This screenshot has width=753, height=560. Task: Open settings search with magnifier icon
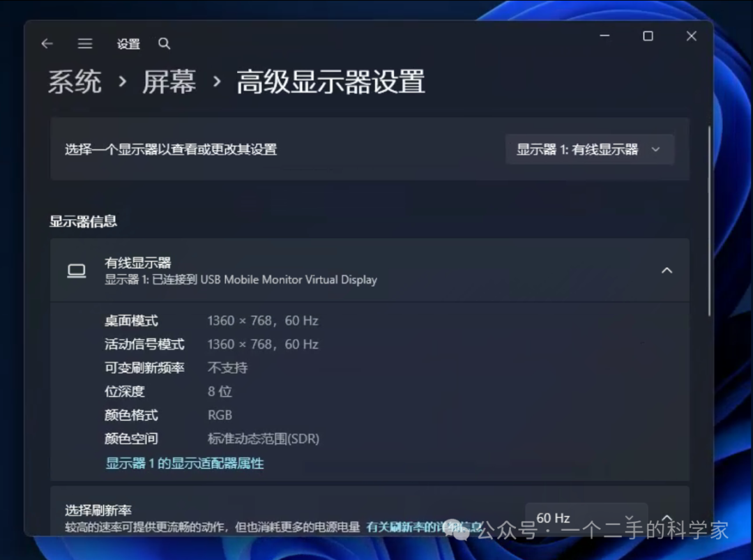tap(165, 44)
